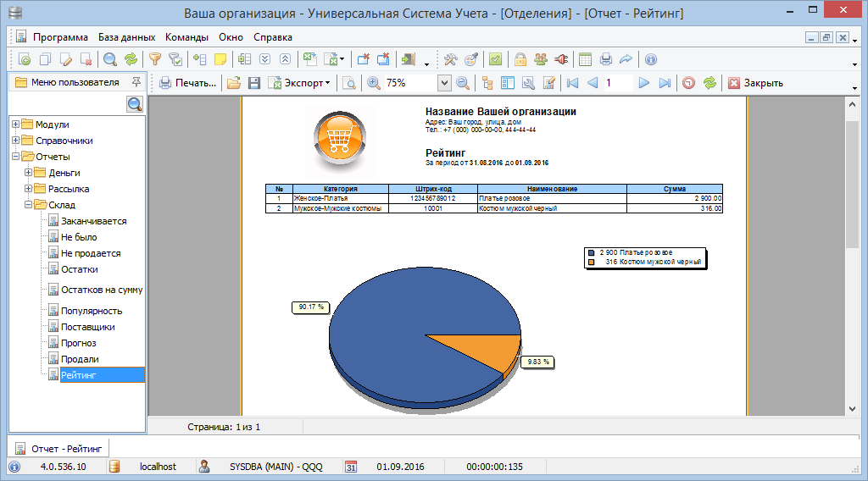Click the blue info circle icon
Viewport: 868px width, 481px height.
(651, 59)
